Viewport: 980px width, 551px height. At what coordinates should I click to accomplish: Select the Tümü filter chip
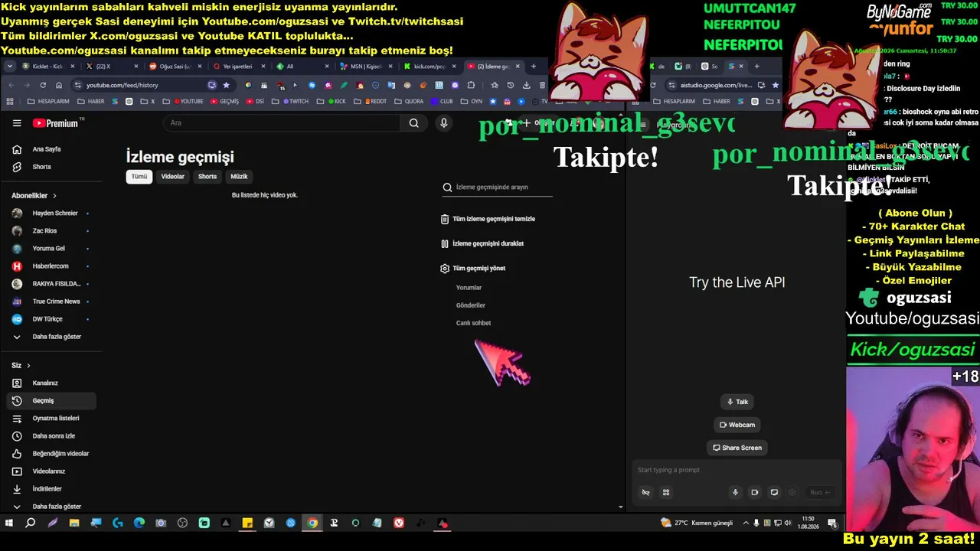139,177
